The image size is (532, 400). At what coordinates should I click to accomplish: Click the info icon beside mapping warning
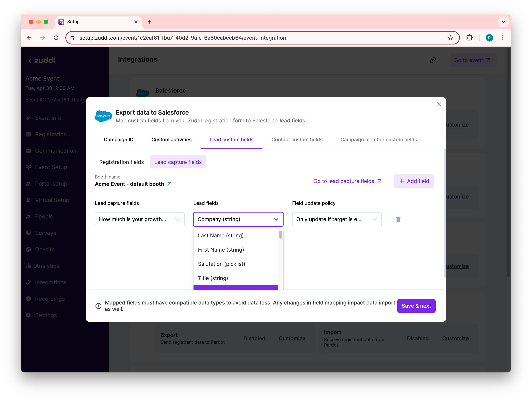tap(98, 306)
